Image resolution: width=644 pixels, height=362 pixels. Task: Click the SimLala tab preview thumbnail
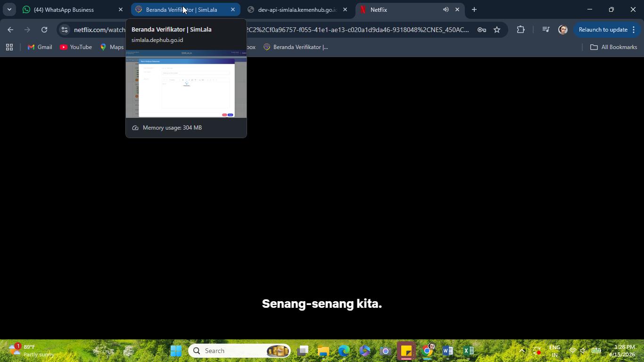tap(186, 84)
